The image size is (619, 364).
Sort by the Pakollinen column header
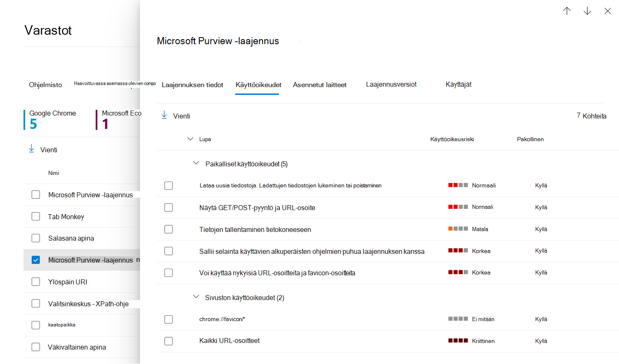pyautogui.click(x=530, y=139)
